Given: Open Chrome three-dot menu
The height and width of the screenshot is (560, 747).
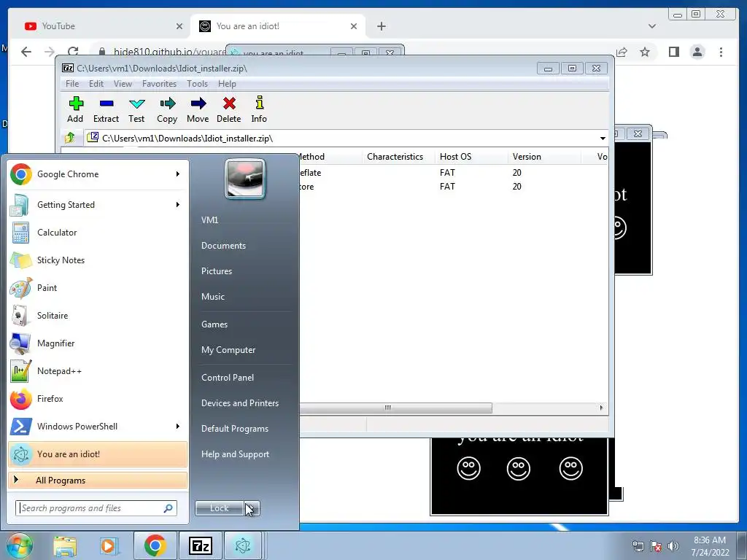Looking at the screenshot, I should tap(721, 52).
